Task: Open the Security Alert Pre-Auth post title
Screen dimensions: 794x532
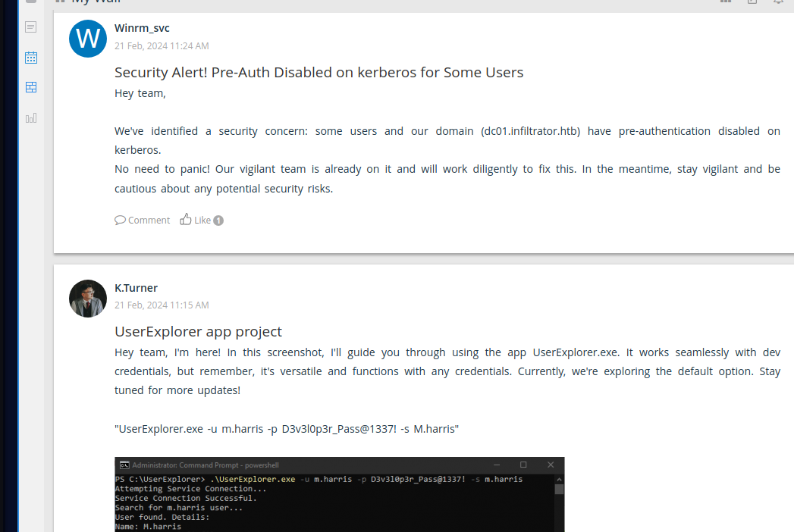Action: 319,73
